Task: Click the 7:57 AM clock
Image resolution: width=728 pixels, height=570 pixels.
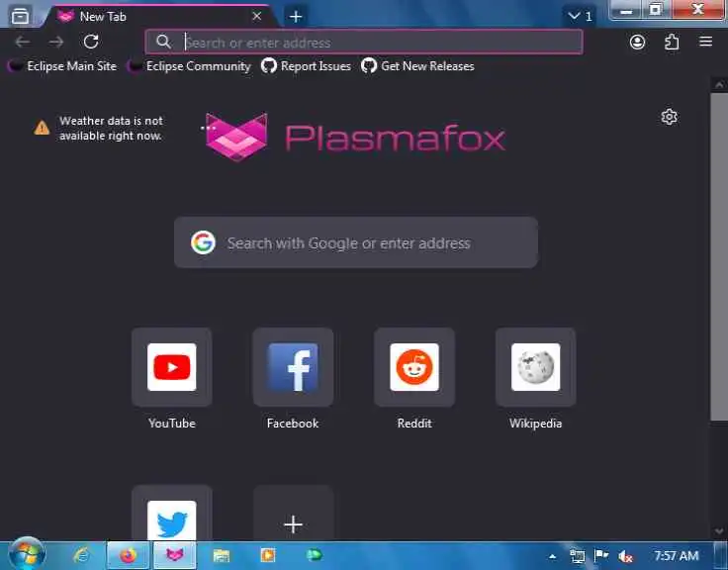Action: pos(676,555)
